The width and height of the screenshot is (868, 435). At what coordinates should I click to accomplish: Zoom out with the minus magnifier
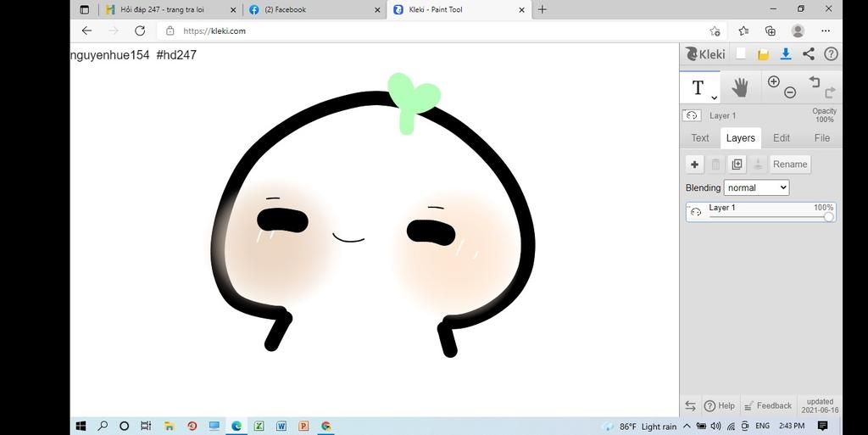(x=790, y=93)
